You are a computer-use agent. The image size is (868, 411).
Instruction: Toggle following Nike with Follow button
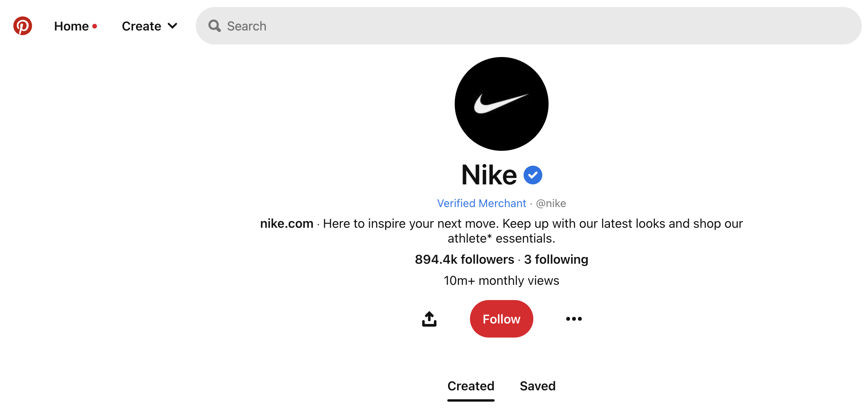pyautogui.click(x=501, y=318)
